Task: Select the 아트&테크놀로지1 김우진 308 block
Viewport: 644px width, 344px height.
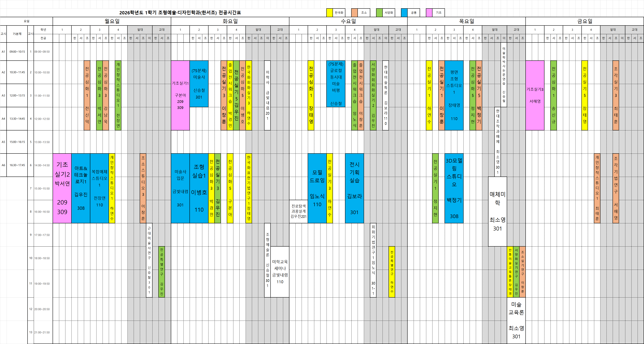Action: point(81,188)
